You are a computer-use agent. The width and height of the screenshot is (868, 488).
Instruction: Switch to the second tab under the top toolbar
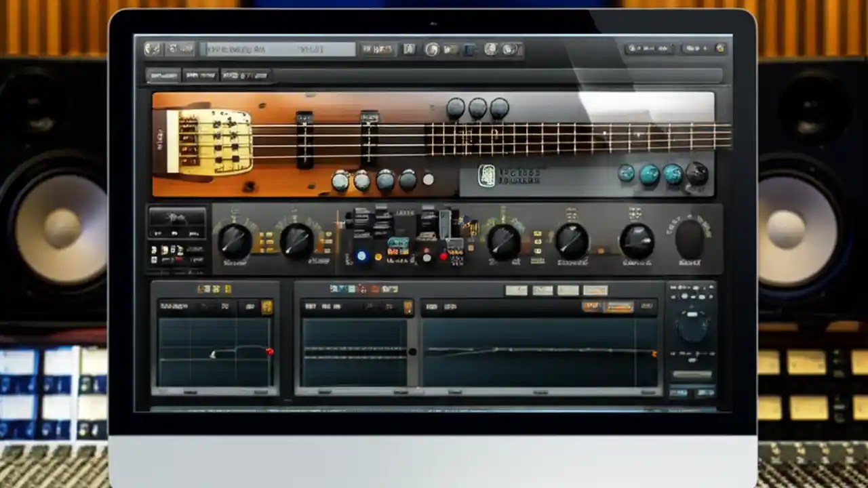coord(200,75)
